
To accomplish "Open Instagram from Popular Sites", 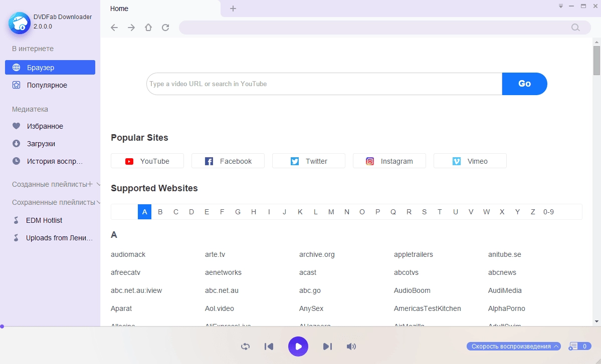I will [x=389, y=161].
